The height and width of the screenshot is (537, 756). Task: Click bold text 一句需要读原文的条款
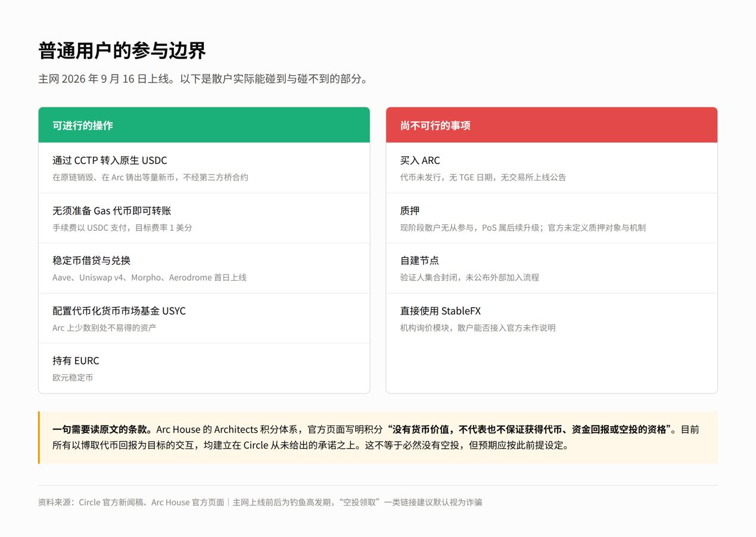click(102, 429)
